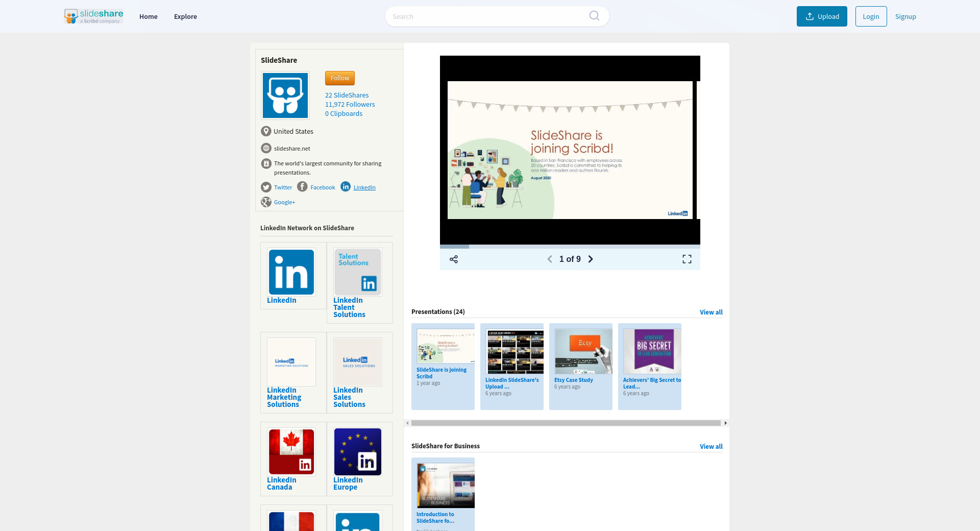Click the 'United States' location text
The image size is (980, 531).
click(293, 131)
